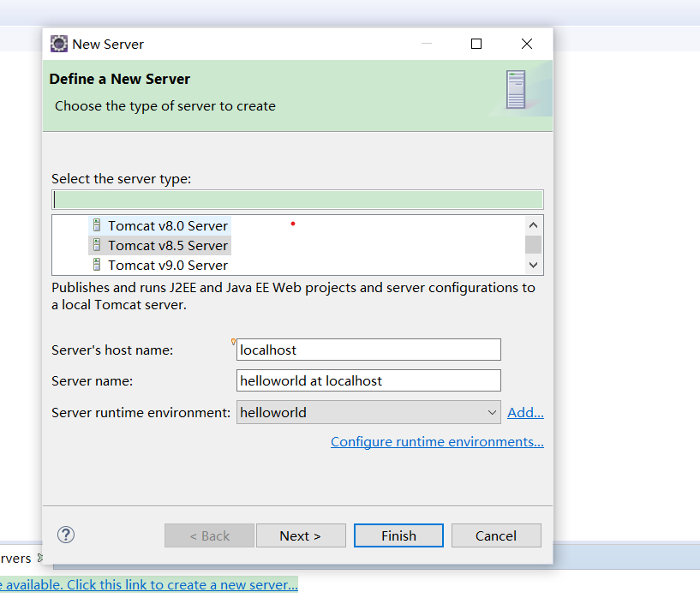Click the scroll-down arrow on server type list
The height and width of the screenshot is (610, 700).
[533, 265]
